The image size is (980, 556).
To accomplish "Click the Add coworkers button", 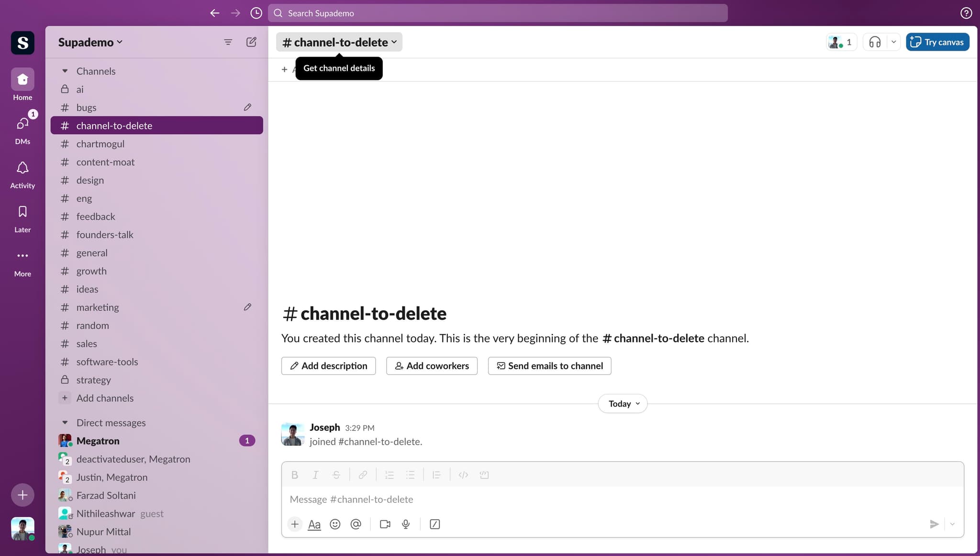I will tap(431, 365).
